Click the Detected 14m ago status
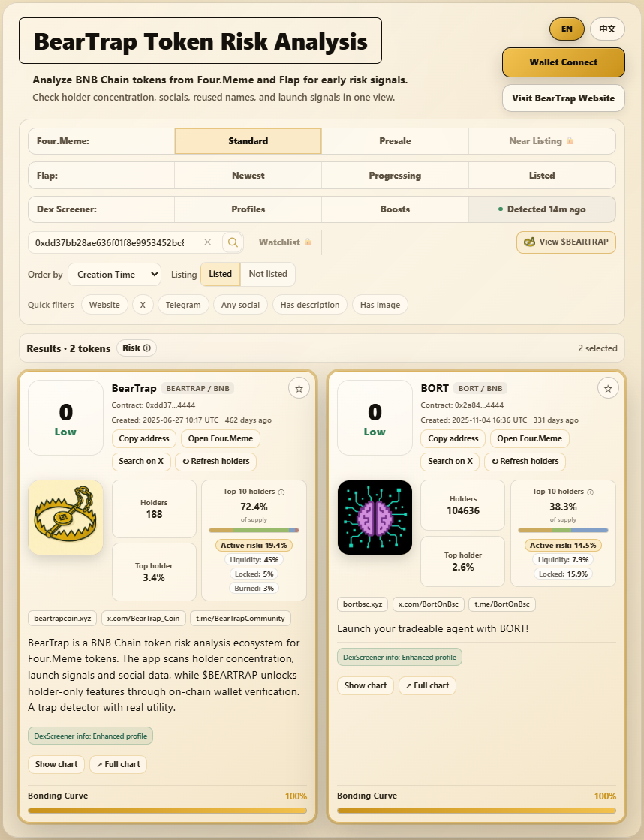This screenshot has width=644, height=840. click(542, 209)
